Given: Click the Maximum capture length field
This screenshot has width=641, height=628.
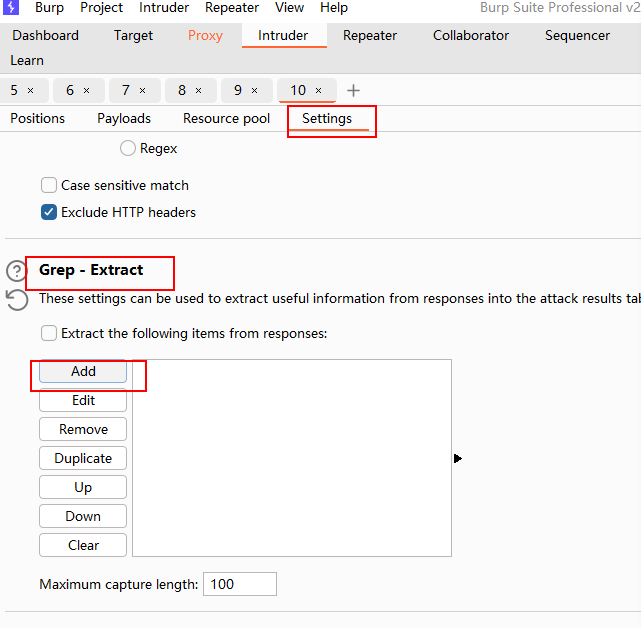Looking at the screenshot, I should pos(239,584).
